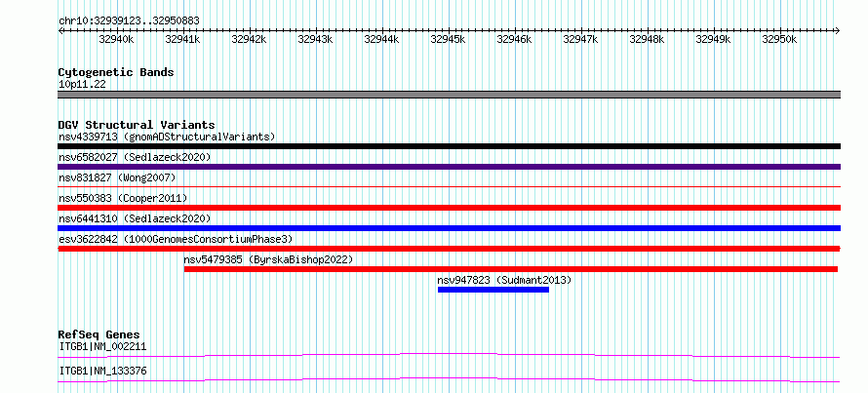Click the nsv5479385 (ByrskaBishop2022) label
Viewport: 868px width, 393px height.
(268, 259)
